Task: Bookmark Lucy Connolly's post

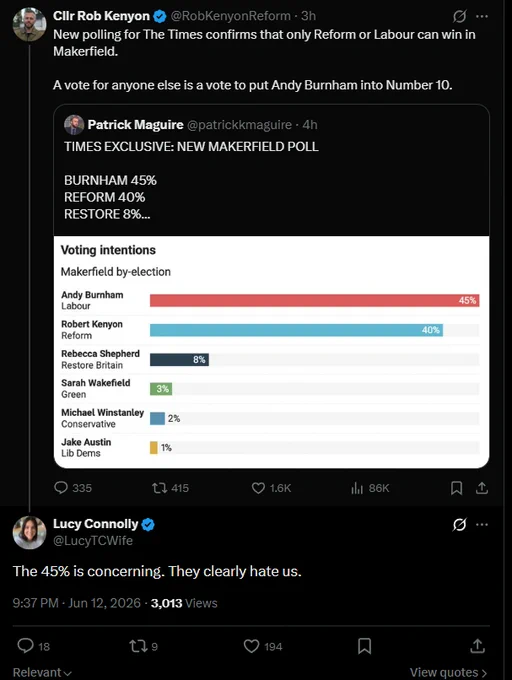Action: [x=365, y=646]
